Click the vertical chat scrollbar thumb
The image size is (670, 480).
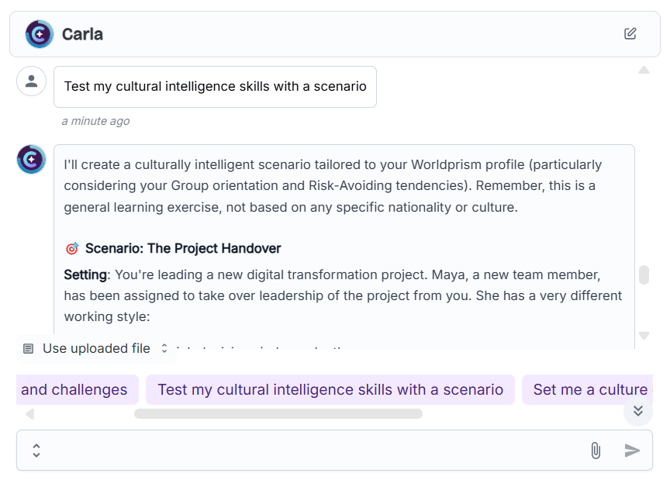point(644,275)
